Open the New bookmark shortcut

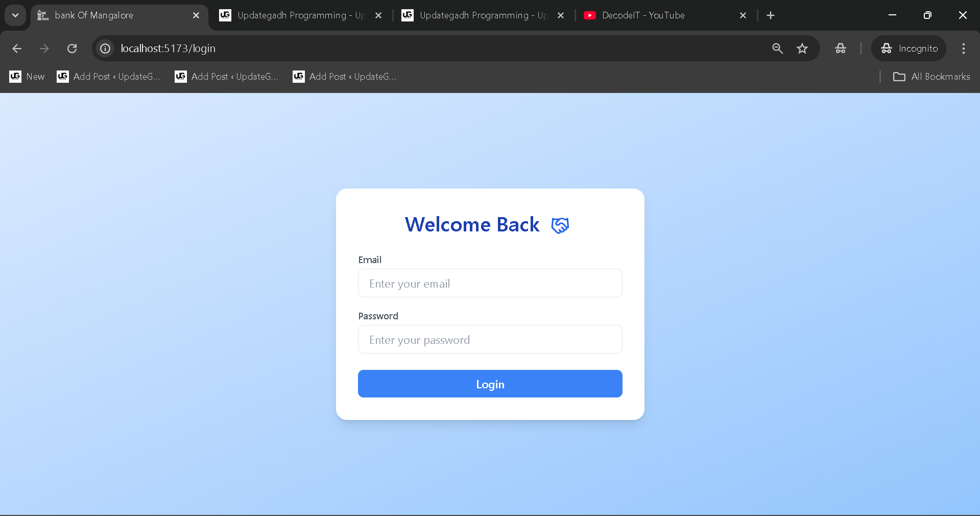click(x=28, y=77)
